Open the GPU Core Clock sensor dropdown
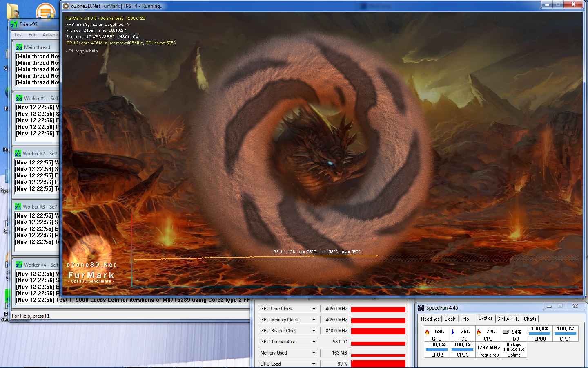The width and height of the screenshot is (588, 368). (x=314, y=309)
